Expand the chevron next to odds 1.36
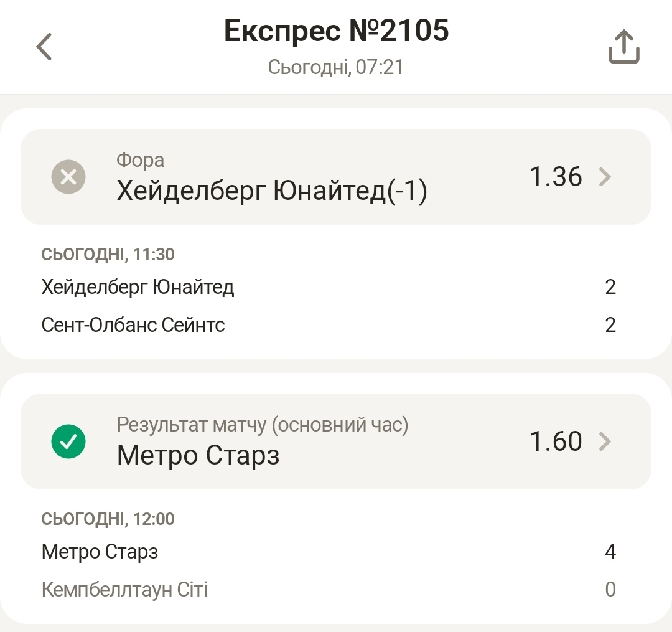672x632 pixels. tap(605, 177)
